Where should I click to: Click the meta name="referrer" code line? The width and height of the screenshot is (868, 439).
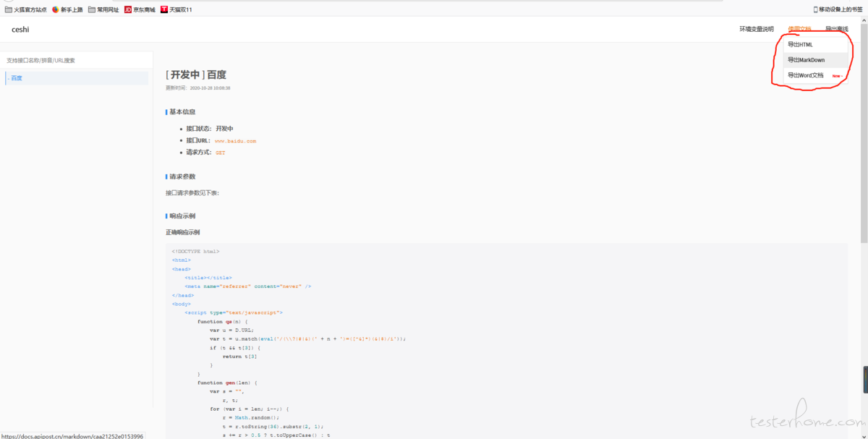(x=248, y=286)
